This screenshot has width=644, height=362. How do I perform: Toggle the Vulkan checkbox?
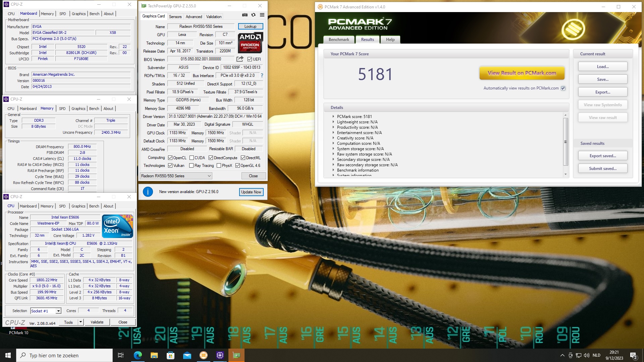point(170,166)
